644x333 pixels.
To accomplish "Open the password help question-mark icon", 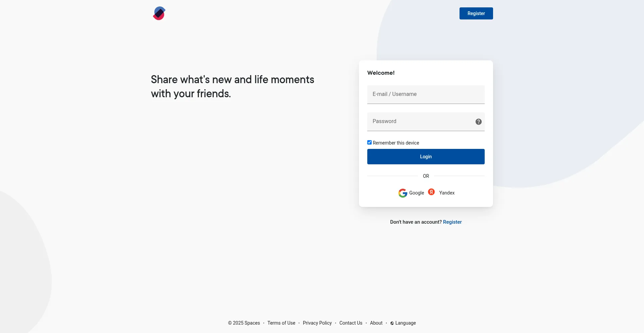I will 478,122.
